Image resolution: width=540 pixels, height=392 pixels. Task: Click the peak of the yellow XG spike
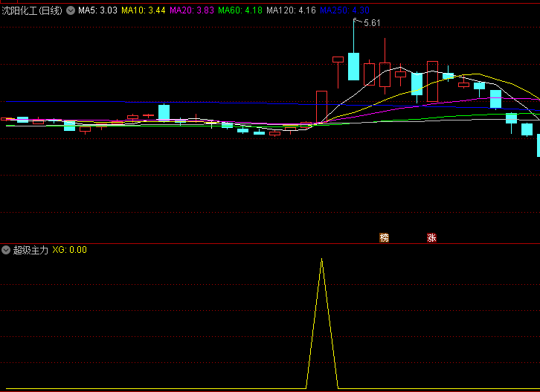(x=321, y=260)
